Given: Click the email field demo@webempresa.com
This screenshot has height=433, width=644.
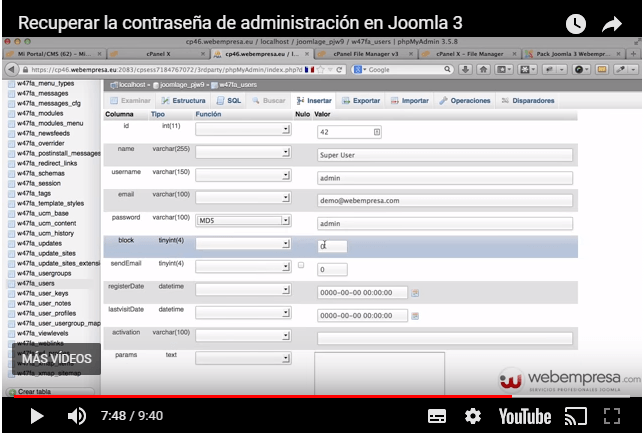Looking at the screenshot, I should pos(445,200).
